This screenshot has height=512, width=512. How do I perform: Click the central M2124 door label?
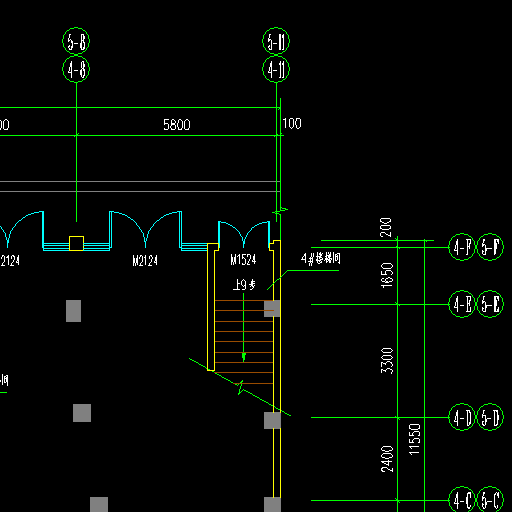pos(145,261)
